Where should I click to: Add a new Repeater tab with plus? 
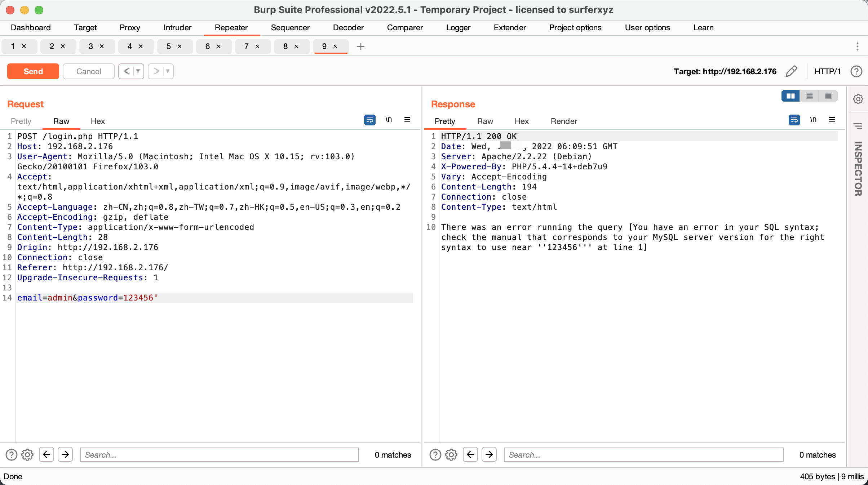(360, 46)
